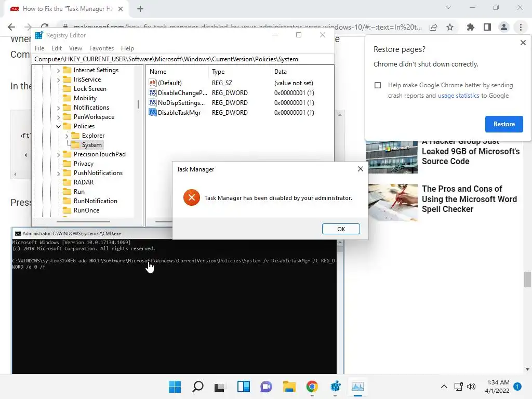Click the Registry Editor address path bar
Screen dimensions: 532x399
pyautogui.click(x=183, y=59)
